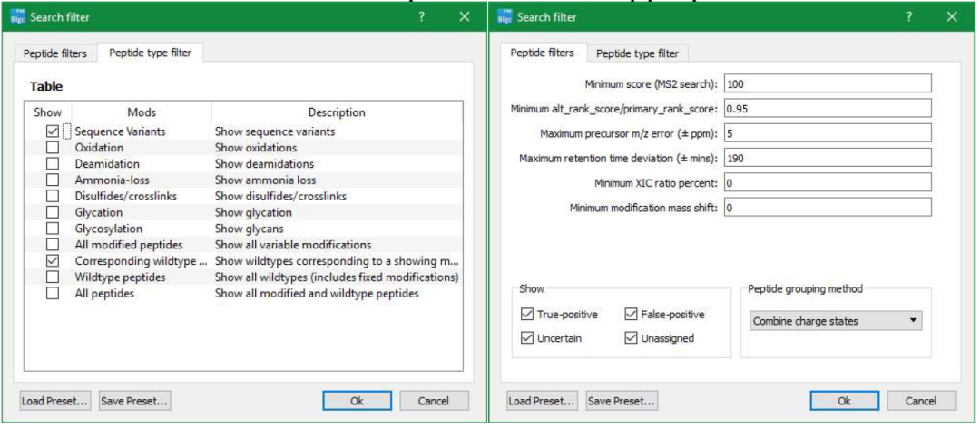
Task: Disable the False-positive checkbox
Action: tap(631, 315)
